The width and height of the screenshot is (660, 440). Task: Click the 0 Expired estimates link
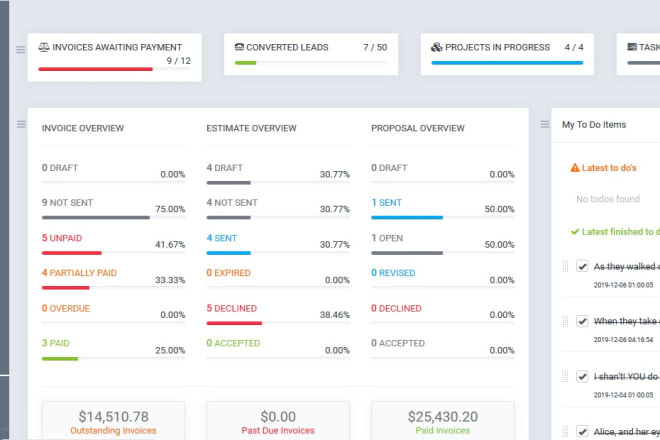[229, 273]
